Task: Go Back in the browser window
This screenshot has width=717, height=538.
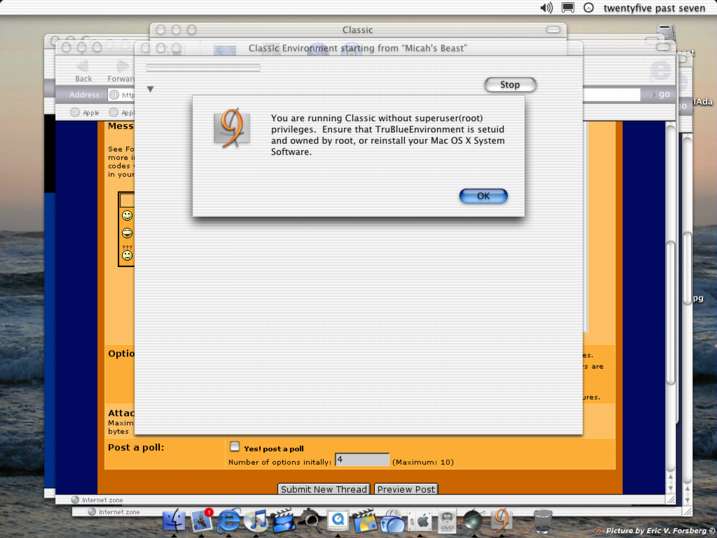Action: pos(83,72)
